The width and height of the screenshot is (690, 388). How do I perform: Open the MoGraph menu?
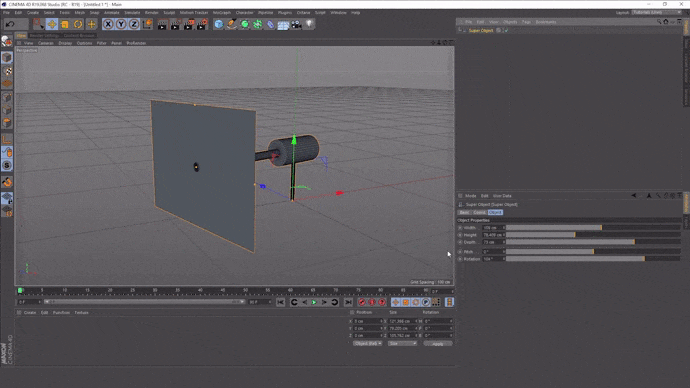[221, 13]
